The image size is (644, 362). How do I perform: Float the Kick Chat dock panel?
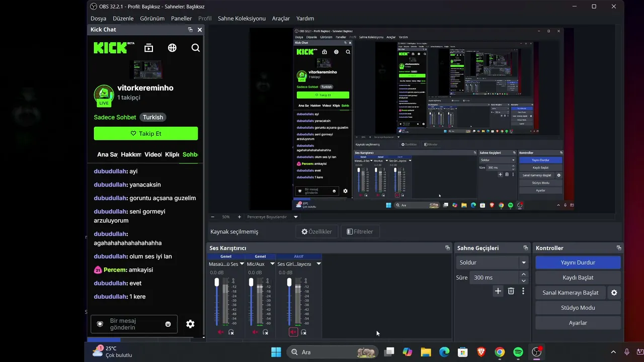pyautogui.click(x=190, y=30)
